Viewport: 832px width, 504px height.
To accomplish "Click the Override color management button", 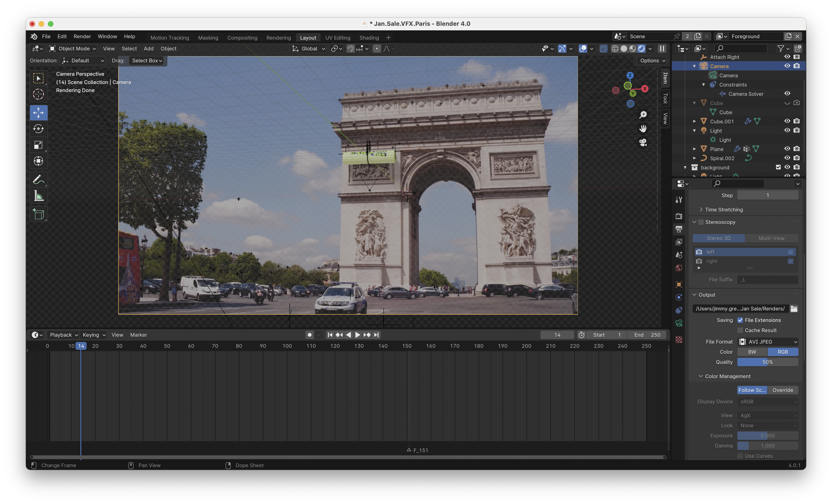I will [782, 390].
